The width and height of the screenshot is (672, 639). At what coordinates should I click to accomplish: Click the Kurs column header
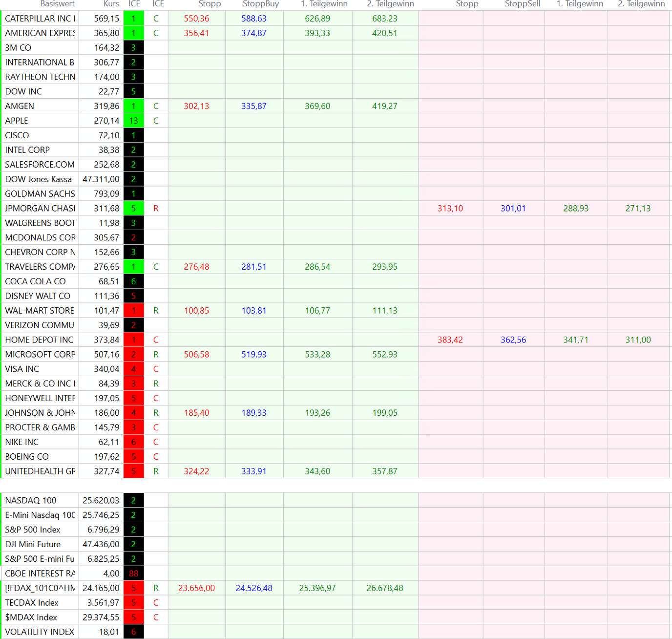click(x=111, y=4)
